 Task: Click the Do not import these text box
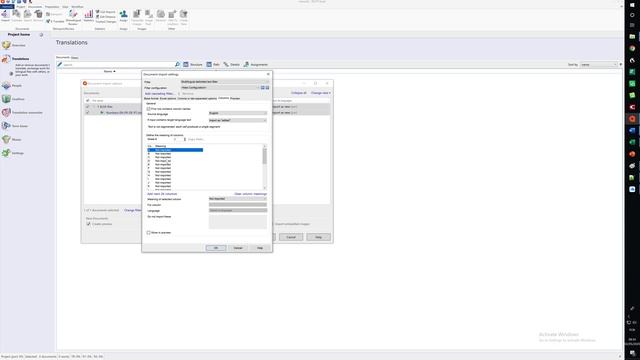point(238,222)
